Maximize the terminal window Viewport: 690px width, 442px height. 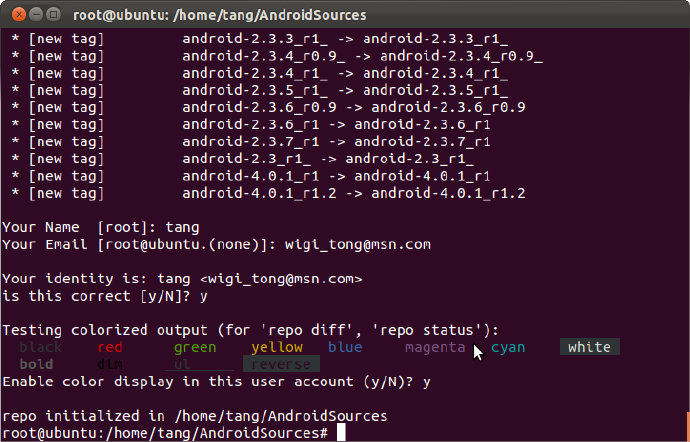(x=53, y=15)
